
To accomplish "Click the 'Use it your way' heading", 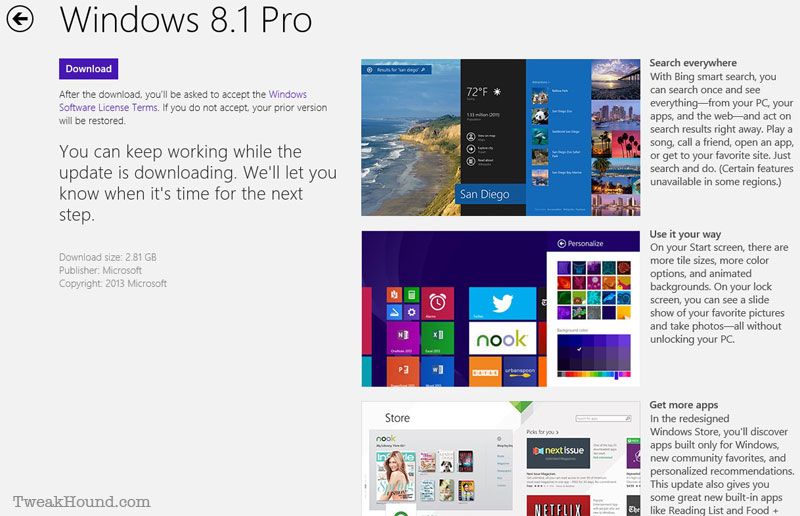I will pyautogui.click(x=685, y=234).
